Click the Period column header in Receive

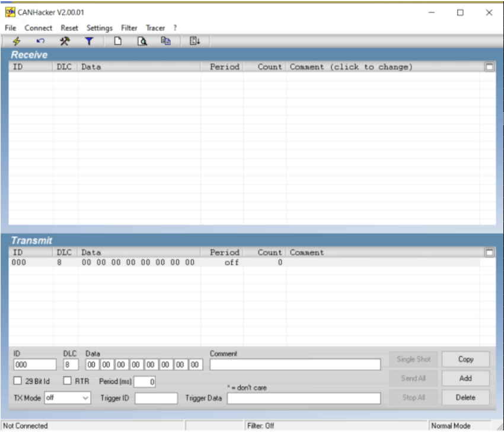(222, 67)
